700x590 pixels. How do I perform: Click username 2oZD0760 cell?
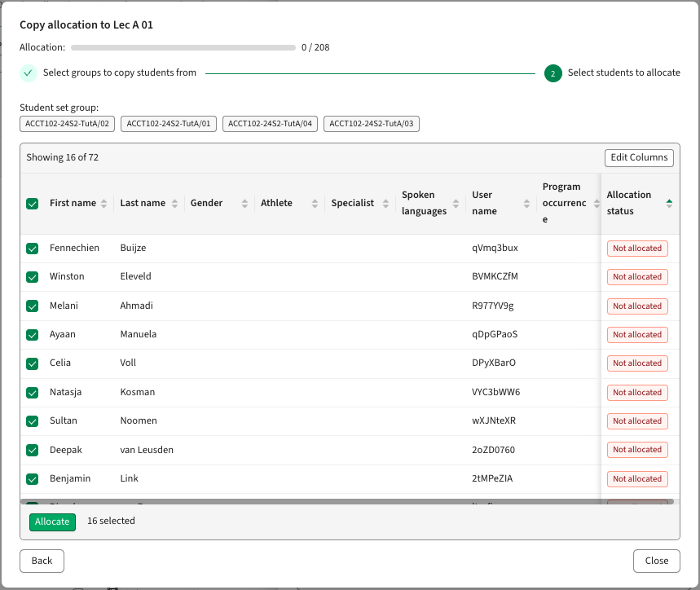pos(493,450)
